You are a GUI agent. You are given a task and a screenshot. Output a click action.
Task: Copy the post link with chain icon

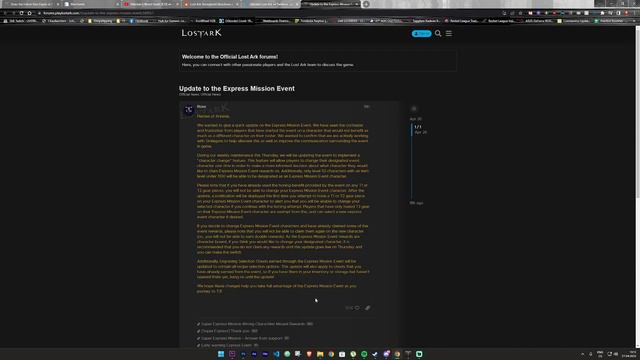tap(367, 308)
